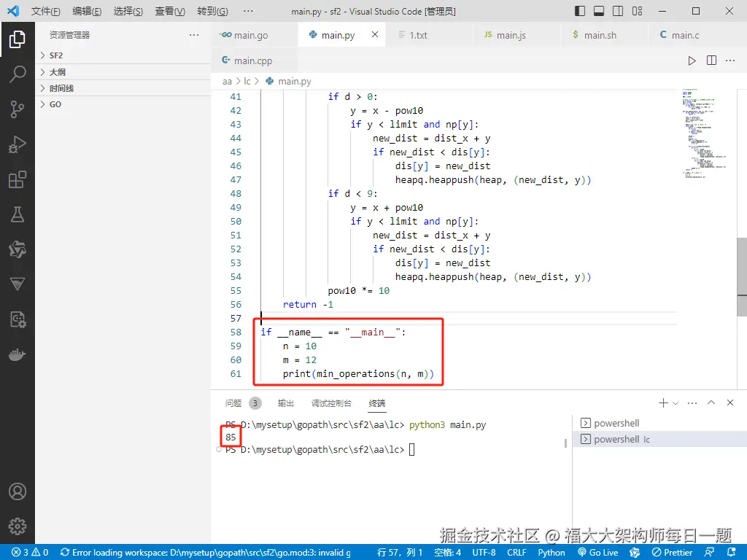Open the 选择(S) menu

pyautogui.click(x=128, y=11)
